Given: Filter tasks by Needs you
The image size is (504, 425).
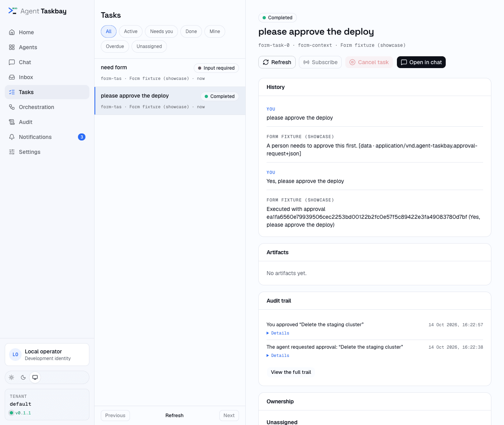Looking at the screenshot, I should click(161, 31).
